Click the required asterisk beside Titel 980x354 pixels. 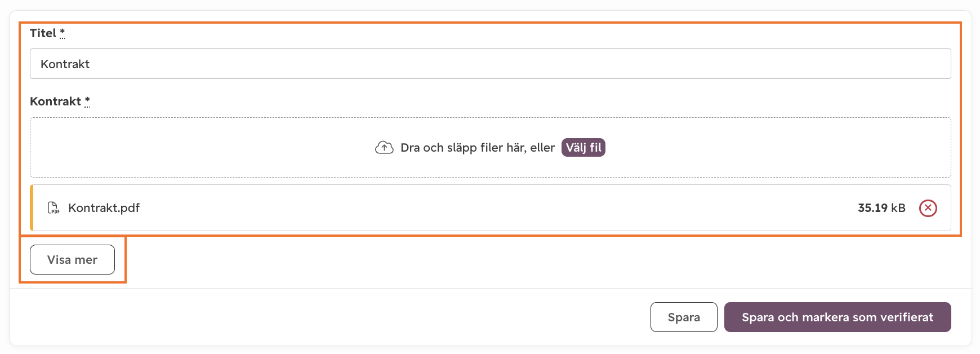tap(62, 33)
